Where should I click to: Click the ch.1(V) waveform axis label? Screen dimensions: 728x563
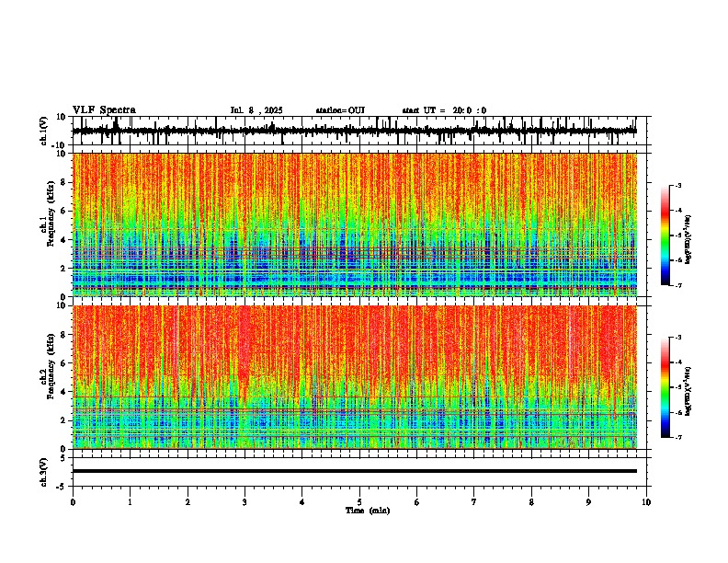coord(45,131)
